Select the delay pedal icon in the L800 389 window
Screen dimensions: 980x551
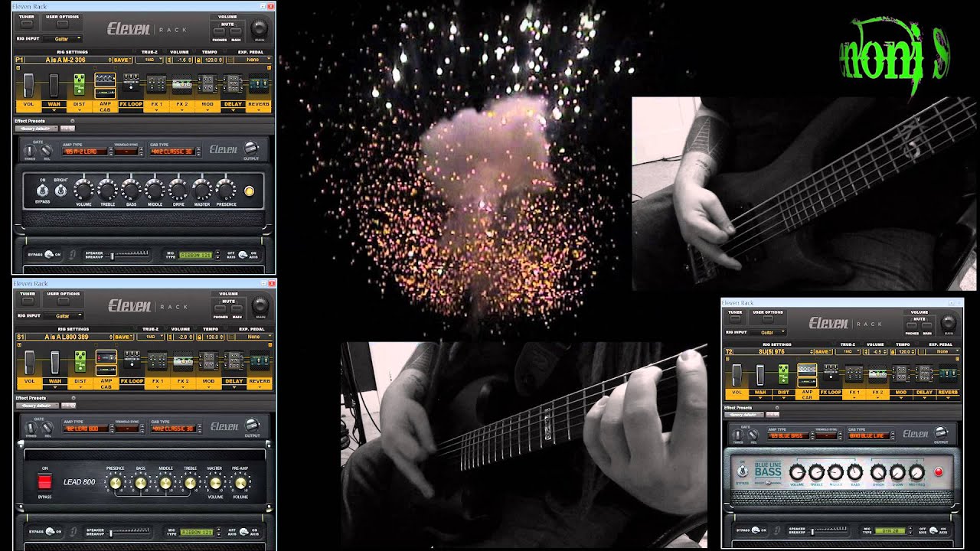point(234,362)
